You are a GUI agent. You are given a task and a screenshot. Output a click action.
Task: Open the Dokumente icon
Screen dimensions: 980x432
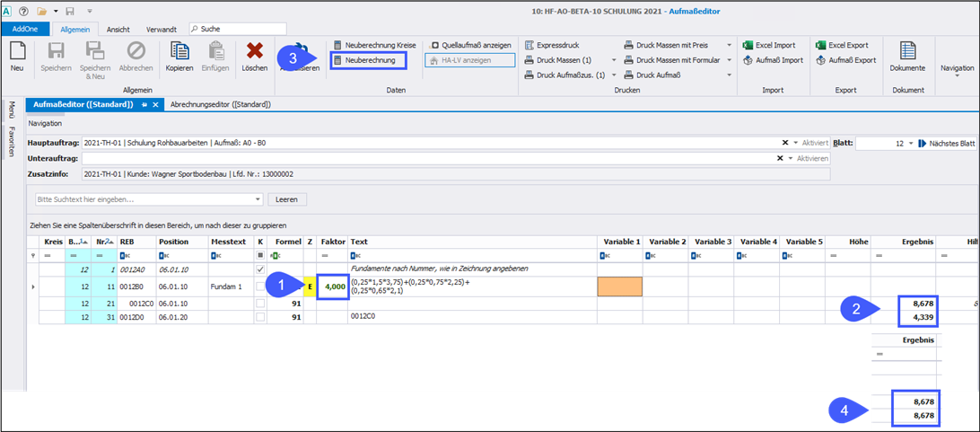[x=907, y=53]
